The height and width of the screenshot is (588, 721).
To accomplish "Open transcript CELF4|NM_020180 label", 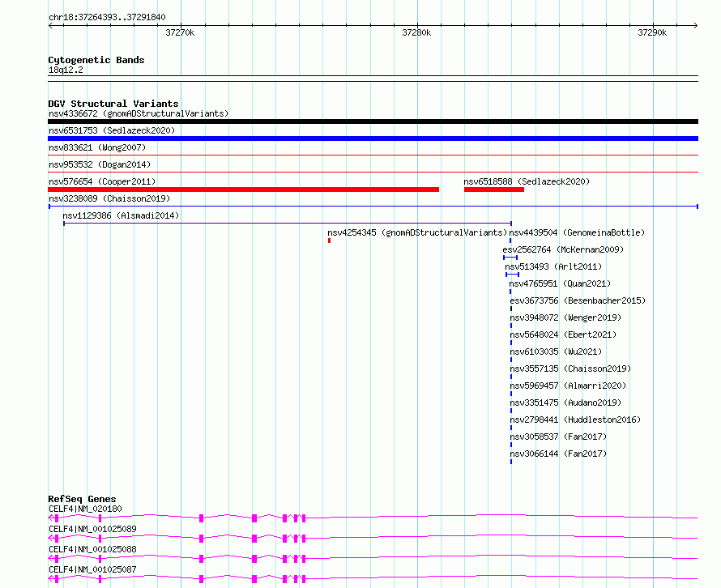I will [85, 509].
